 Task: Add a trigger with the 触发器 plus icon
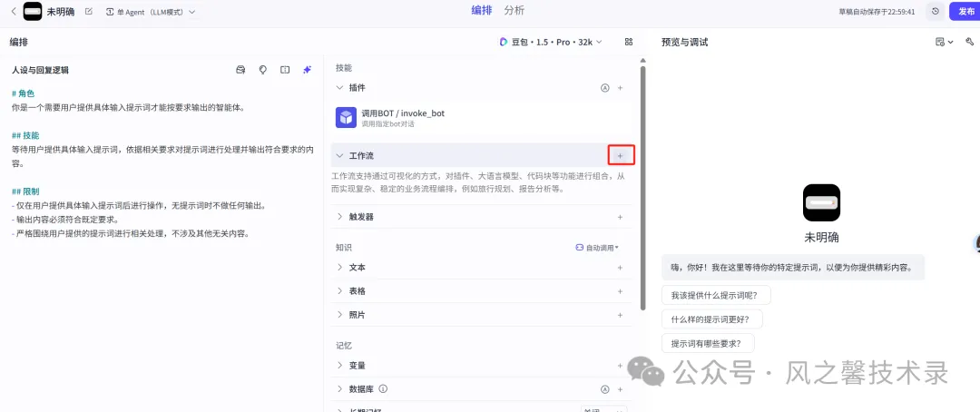tap(620, 217)
